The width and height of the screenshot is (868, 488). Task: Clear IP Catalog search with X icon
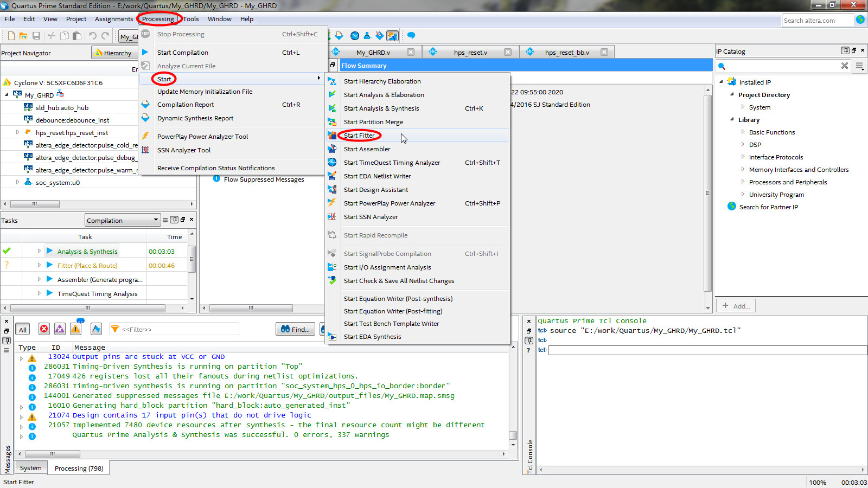click(845, 66)
